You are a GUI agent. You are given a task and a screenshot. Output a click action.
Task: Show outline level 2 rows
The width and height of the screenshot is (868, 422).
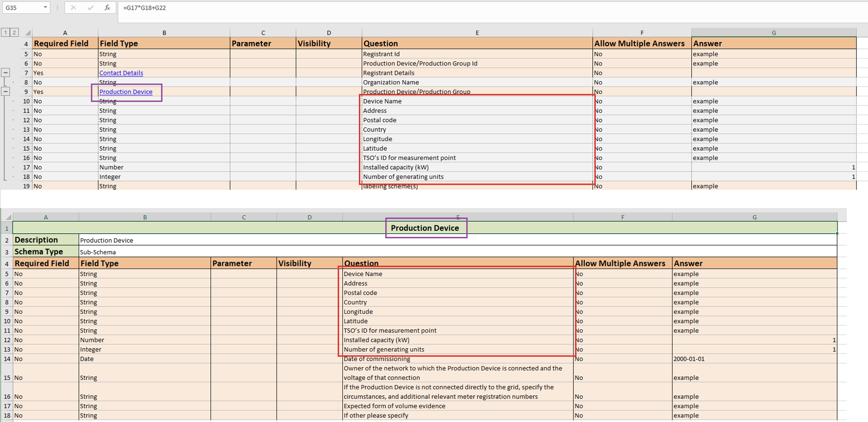tap(14, 33)
